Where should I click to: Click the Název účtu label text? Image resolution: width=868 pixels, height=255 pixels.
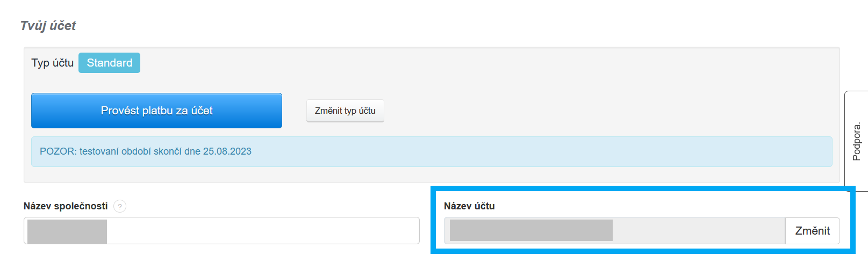469,206
